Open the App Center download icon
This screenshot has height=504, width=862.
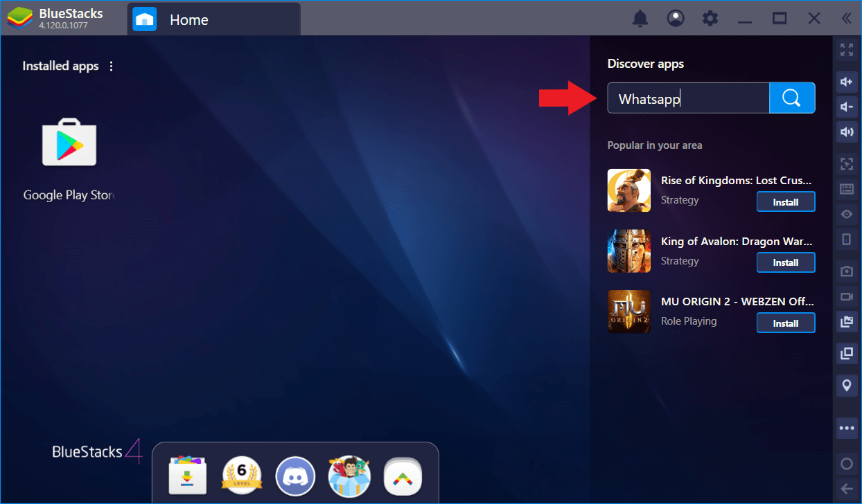click(188, 476)
